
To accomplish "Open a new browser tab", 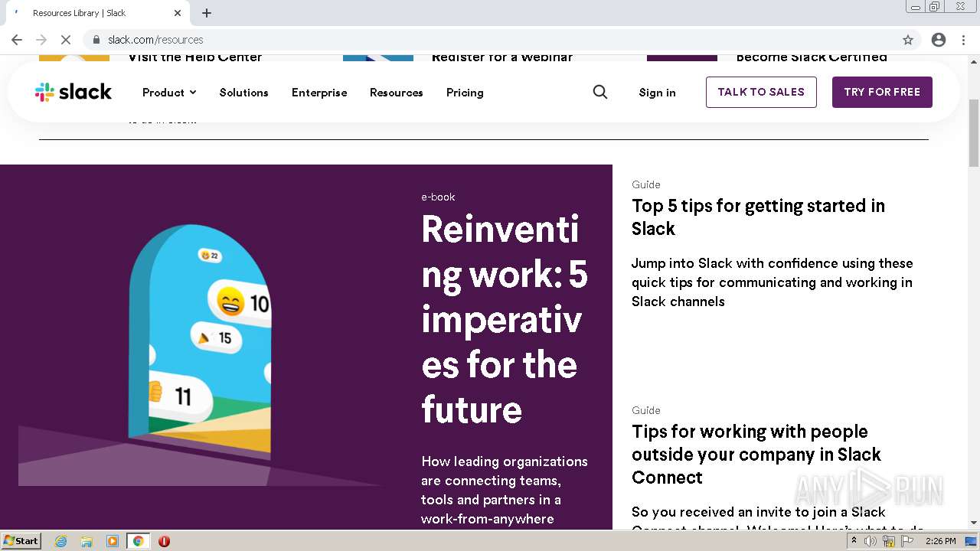I will click(x=207, y=13).
